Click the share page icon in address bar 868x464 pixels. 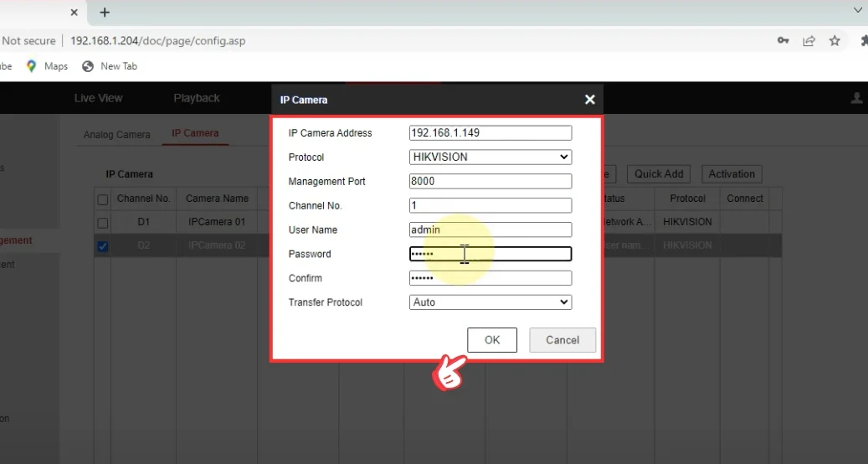point(809,40)
